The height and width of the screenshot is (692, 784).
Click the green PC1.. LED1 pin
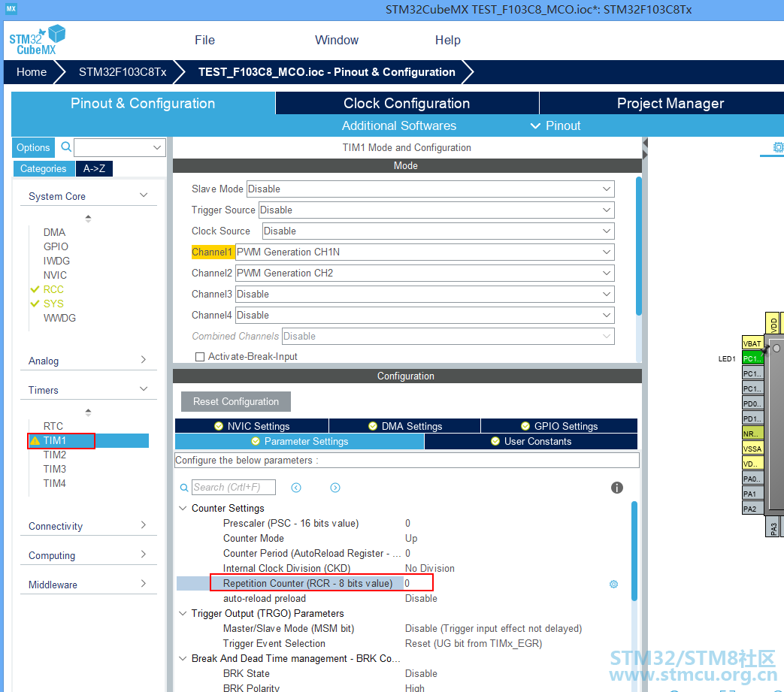click(x=752, y=358)
